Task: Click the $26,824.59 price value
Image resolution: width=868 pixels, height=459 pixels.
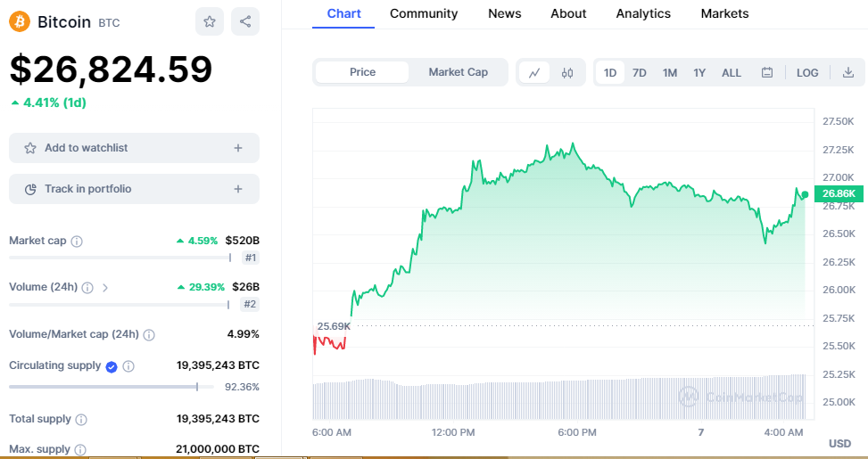Action: click(111, 70)
